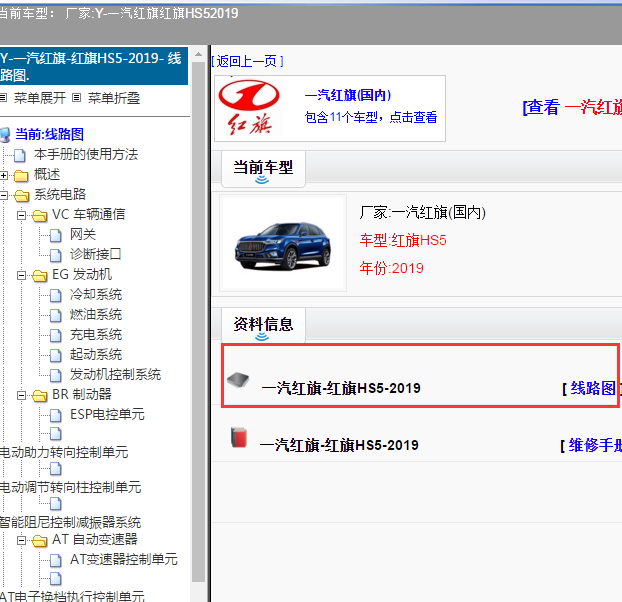Click the 车型:红旗HS5 red text
Viewport: 622px width, 602px height.
pyautogui.click(x=403, y=240)
